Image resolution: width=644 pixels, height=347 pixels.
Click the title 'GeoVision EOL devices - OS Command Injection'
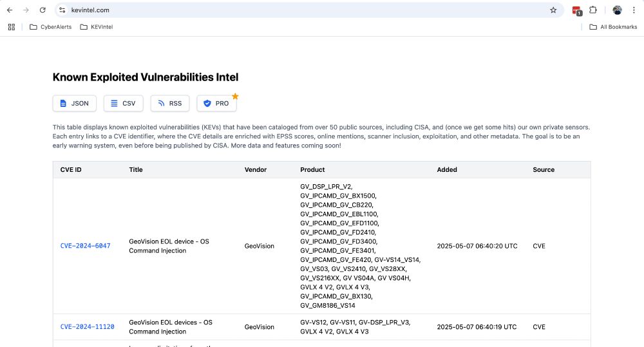(x=171, y=327)
